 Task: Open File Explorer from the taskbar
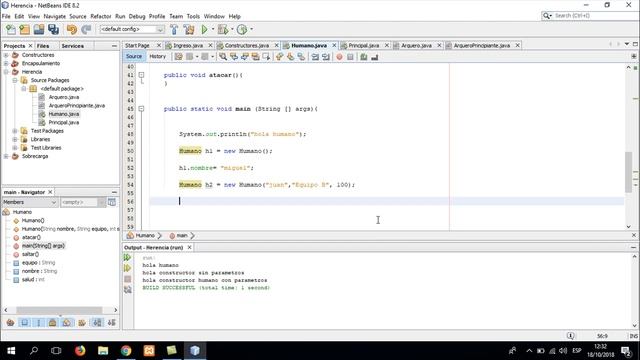[103, 351]
